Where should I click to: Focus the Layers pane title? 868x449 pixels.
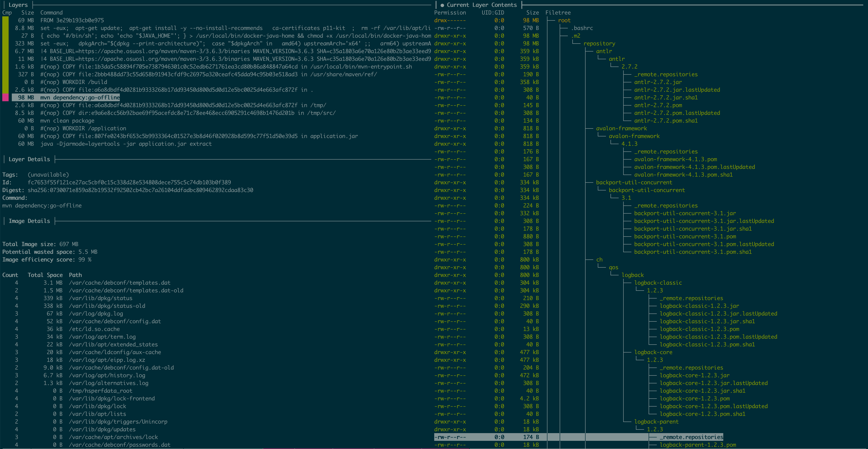[18, 5]
